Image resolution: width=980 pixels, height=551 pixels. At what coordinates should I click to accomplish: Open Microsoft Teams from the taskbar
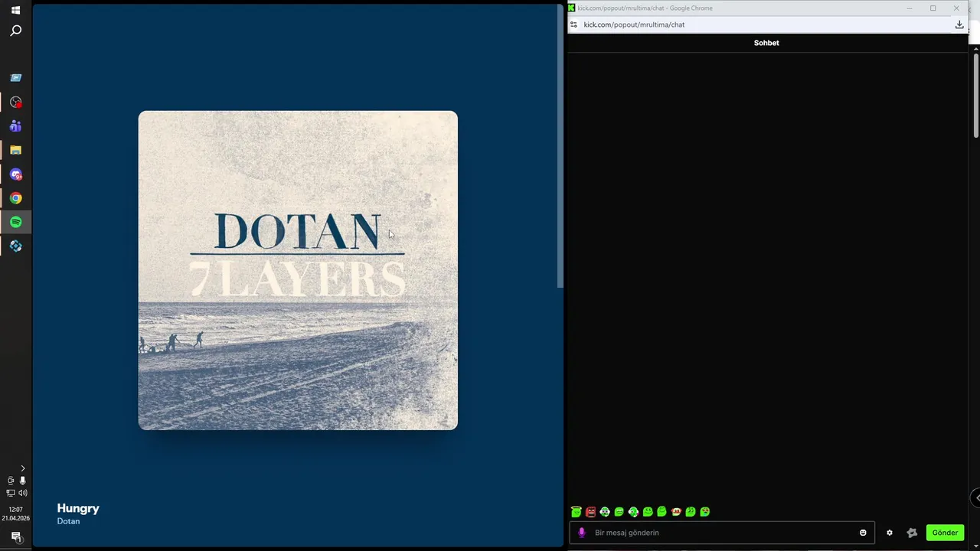pos(15,126)
